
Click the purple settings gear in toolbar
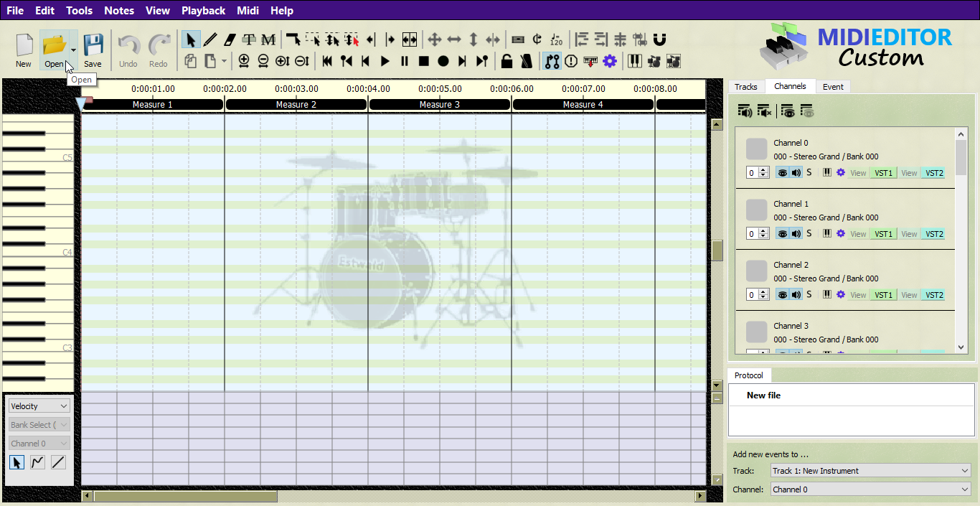(610, 61)
